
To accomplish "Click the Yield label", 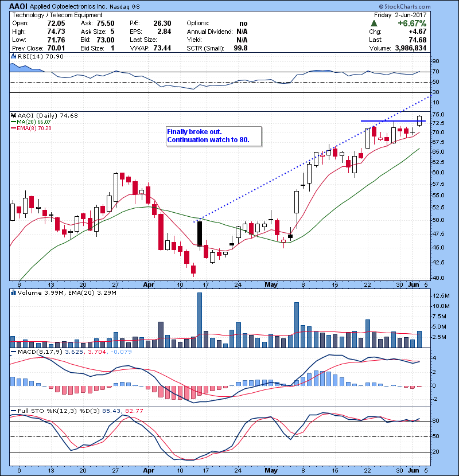I will (195, 40).
